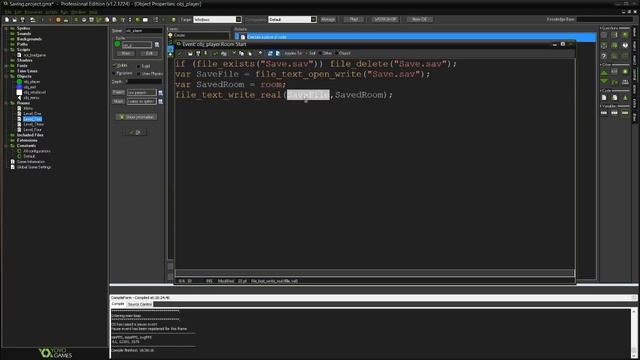Select the Other radio button in Applies To
Viewport: 640px width, 360px height.
(320, 53)
